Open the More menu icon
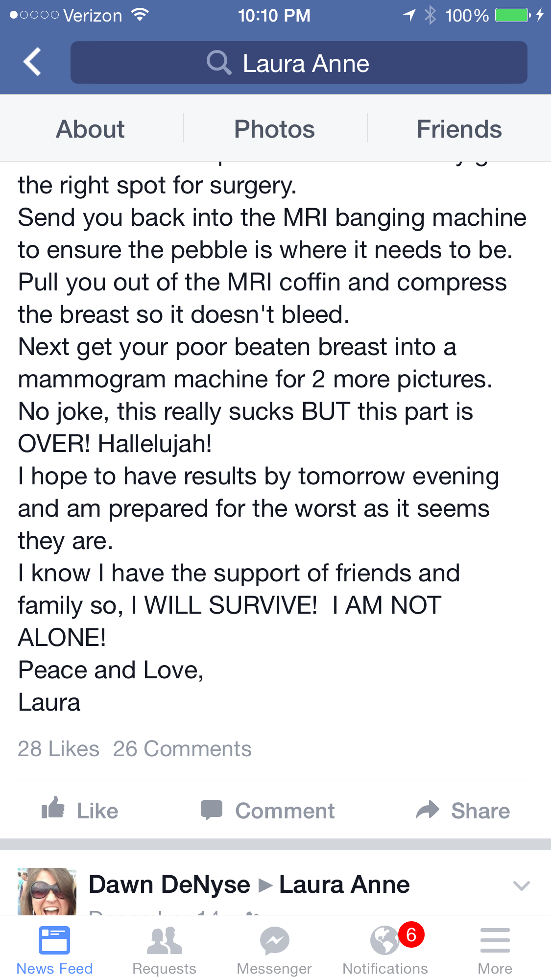551x980 pixels. tap(495, 940)
